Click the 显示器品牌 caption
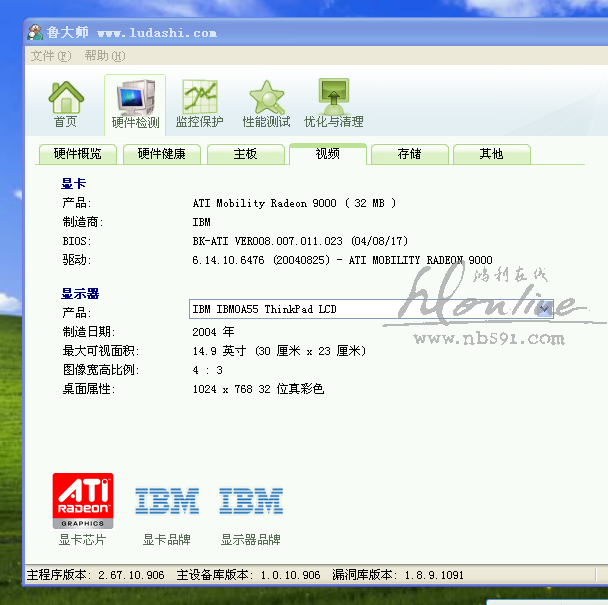 tap(251, 539)
